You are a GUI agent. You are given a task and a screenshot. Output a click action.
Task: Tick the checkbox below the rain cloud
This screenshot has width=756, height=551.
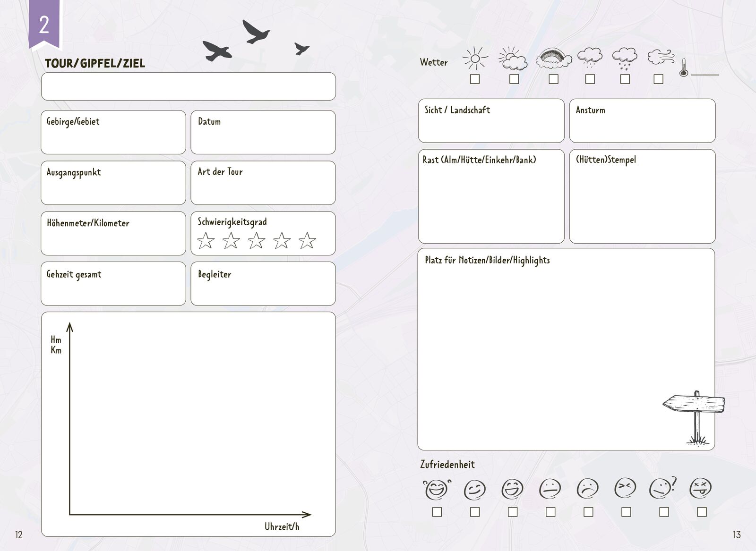pos(590,79)
